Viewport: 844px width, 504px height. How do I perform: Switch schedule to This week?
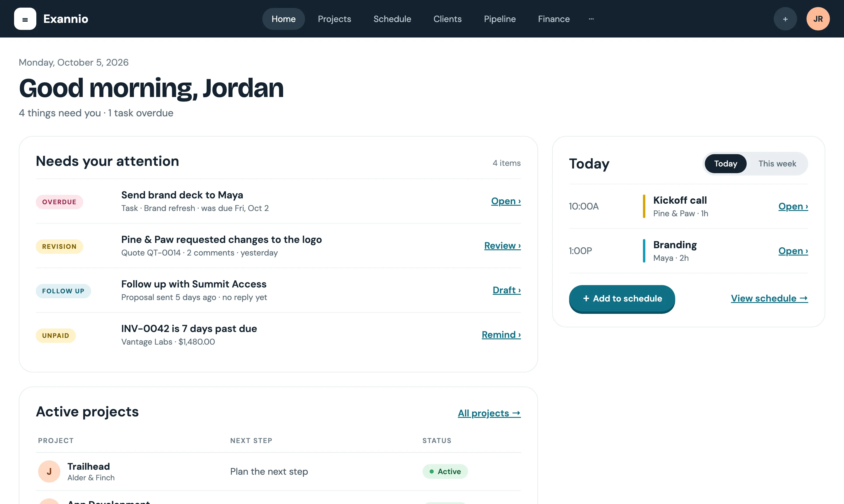click(777, 163)
